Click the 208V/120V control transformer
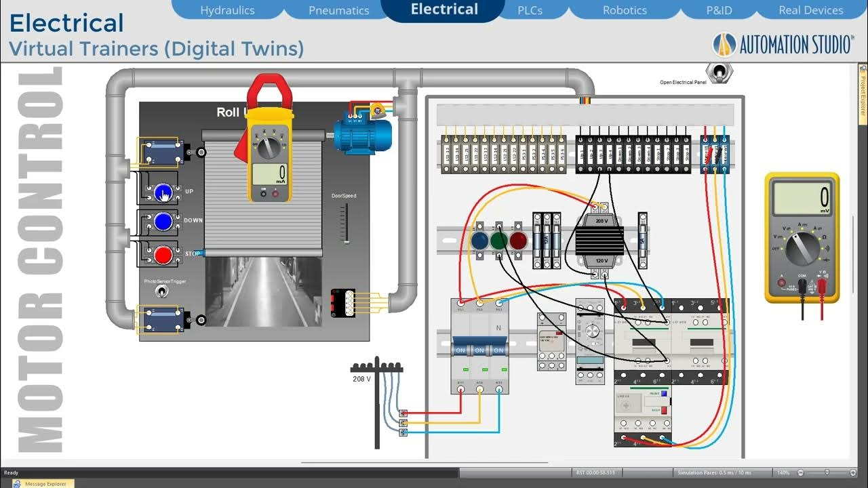Image resolution: width=868 pixels, height=488 pixels. pos(599,241)
